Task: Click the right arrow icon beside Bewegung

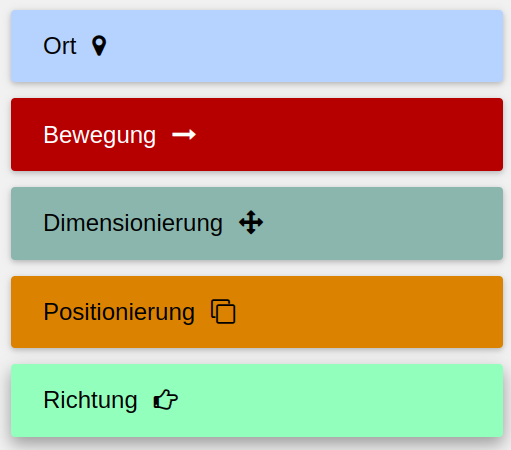Action: point(184,135)
